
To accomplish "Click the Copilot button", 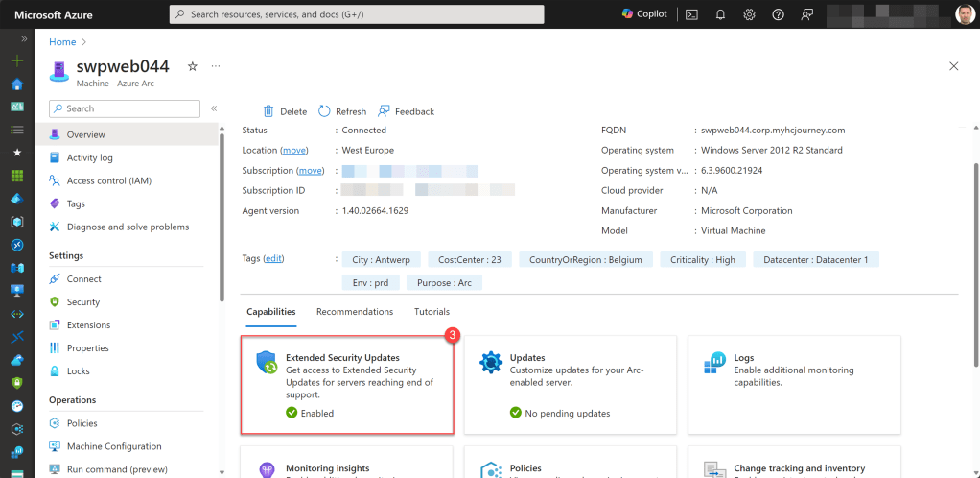I will (644, 14).
